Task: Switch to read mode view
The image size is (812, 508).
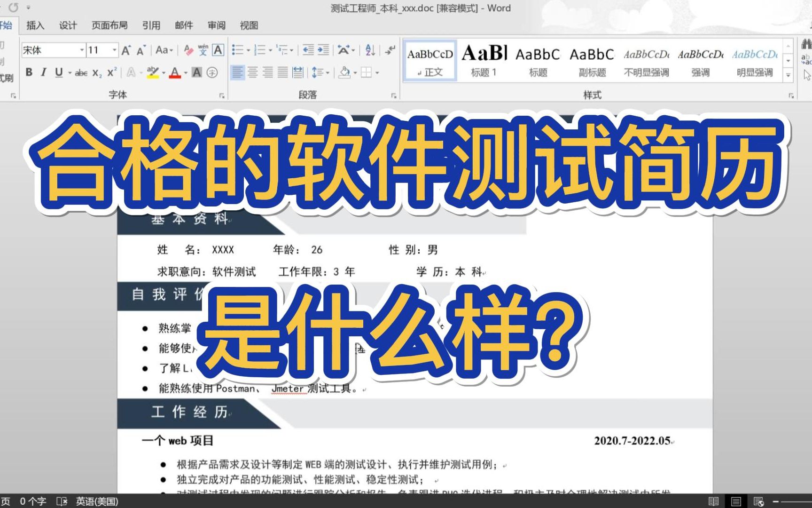Action: (x=713, y=501)
